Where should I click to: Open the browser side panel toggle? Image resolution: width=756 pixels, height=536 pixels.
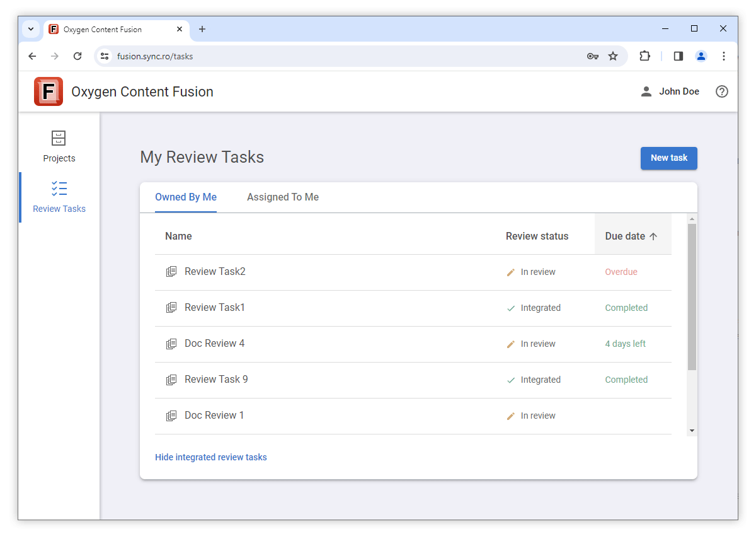(x=677, y=56)
